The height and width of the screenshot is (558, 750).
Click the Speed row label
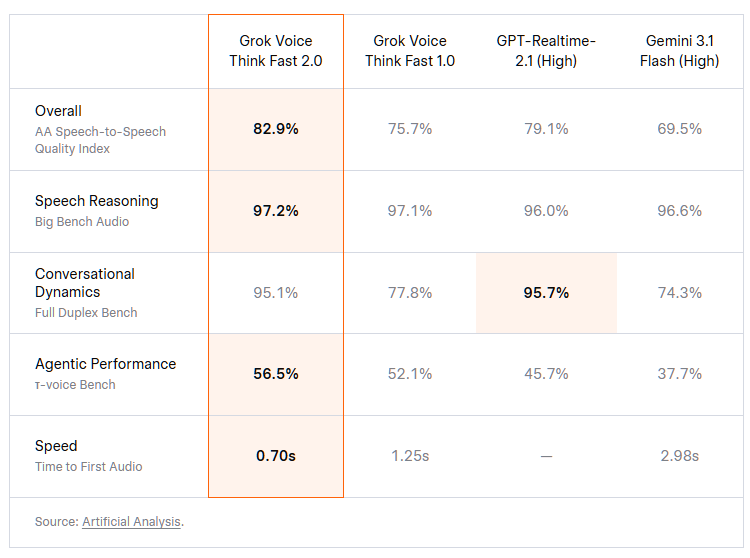tap(56, 446)
